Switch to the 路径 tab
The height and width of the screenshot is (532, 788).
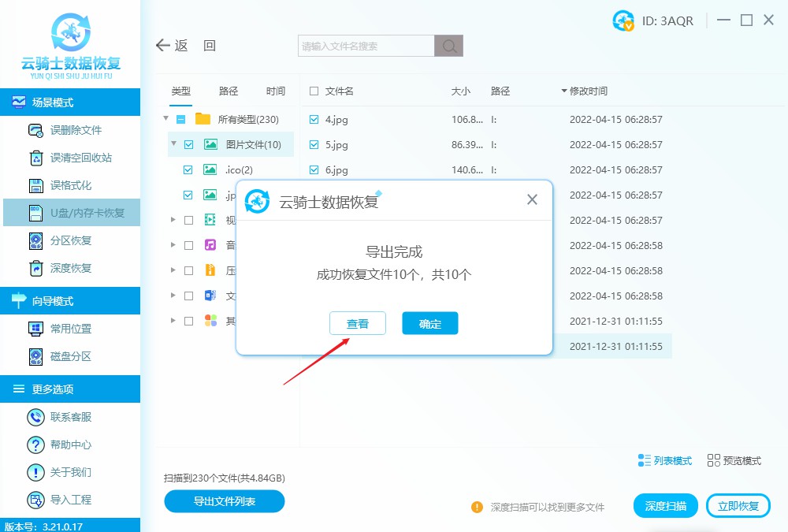click(x=229, y=91)
